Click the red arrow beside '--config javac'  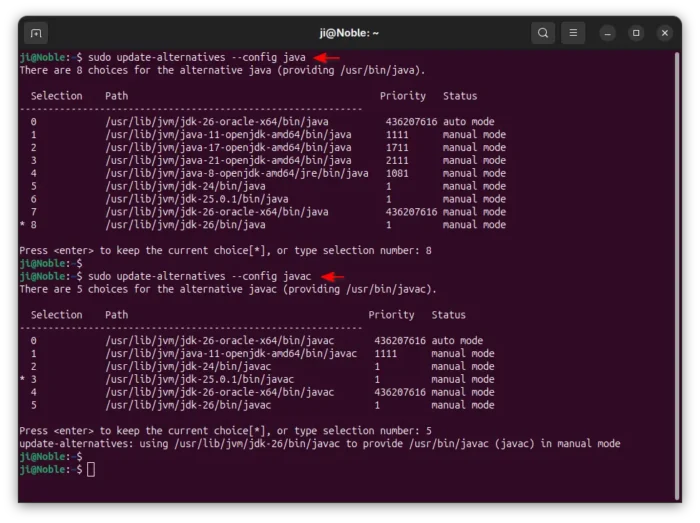pyautogui.click(x=332, y=276)
